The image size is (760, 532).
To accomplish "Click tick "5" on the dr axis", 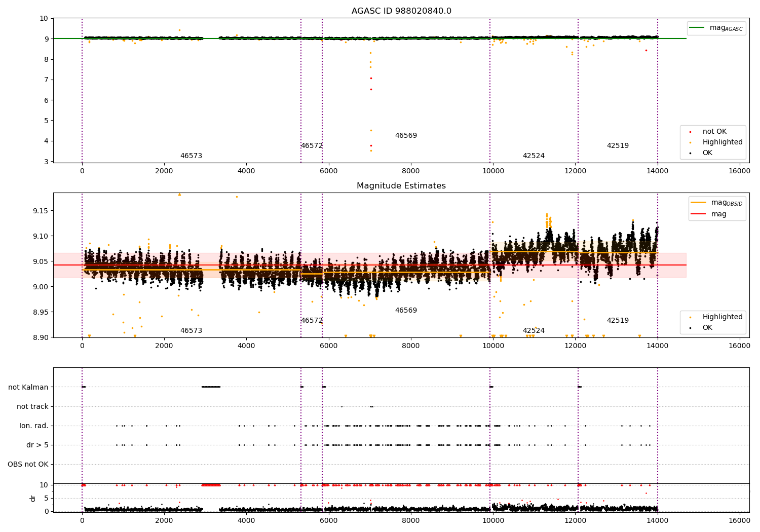I will [x=46, y=499].
